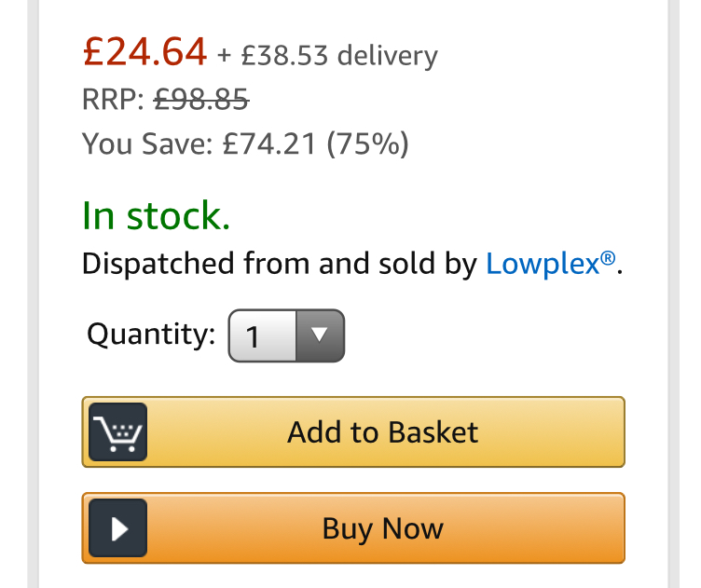Image resolution: width=701 pixels, height=588 pixels.
Task: Click the green In stock label
Action: click(156, 215)
